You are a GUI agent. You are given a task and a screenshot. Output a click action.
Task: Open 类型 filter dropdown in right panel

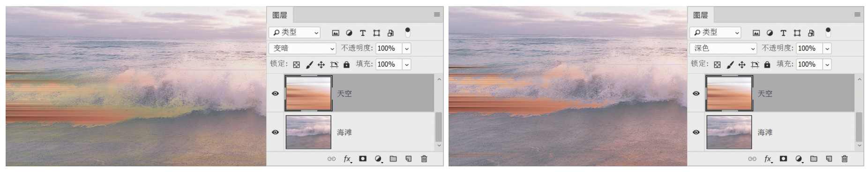tap(715, 32)
